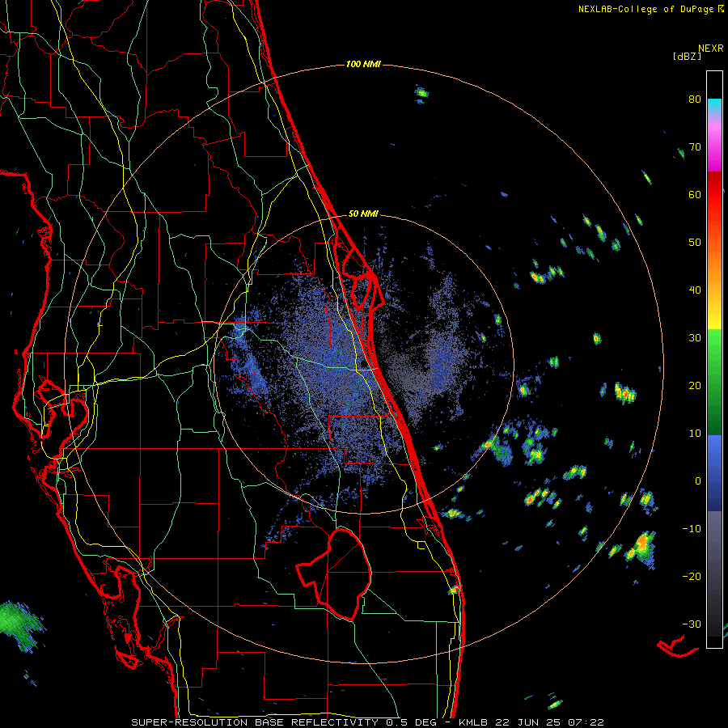Click the magenta band of the reflectivity color bar

[714, 149]
